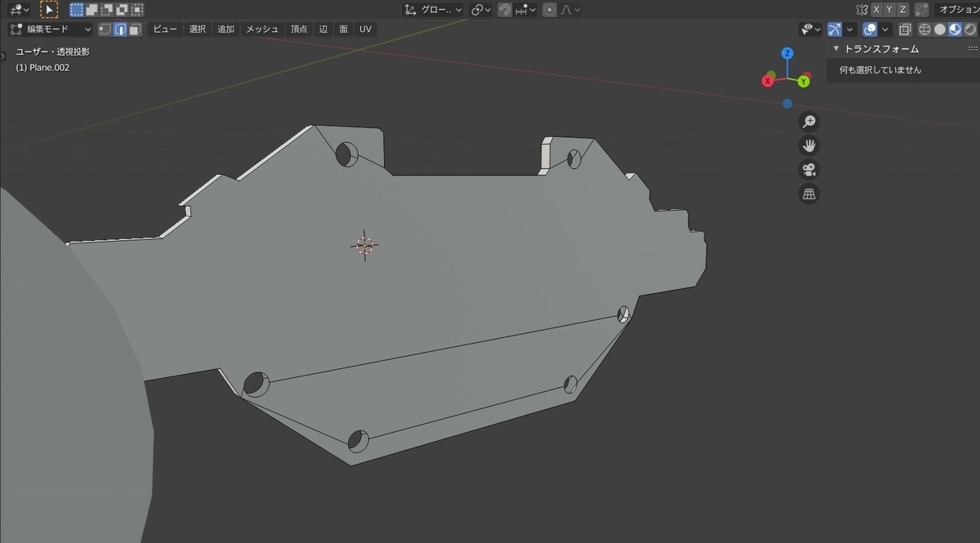
Task: Switch to edge select mode
Action: tap(120, 29)
